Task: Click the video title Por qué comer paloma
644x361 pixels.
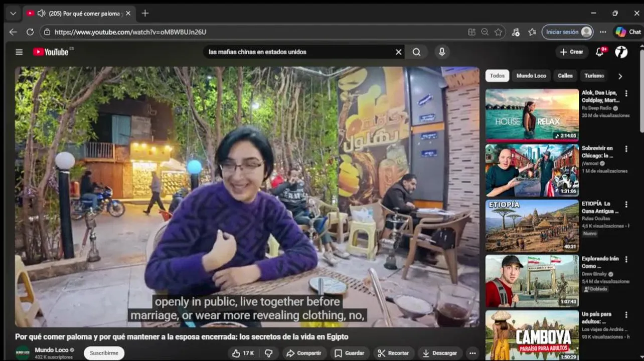Action: (x=182, y=336)
